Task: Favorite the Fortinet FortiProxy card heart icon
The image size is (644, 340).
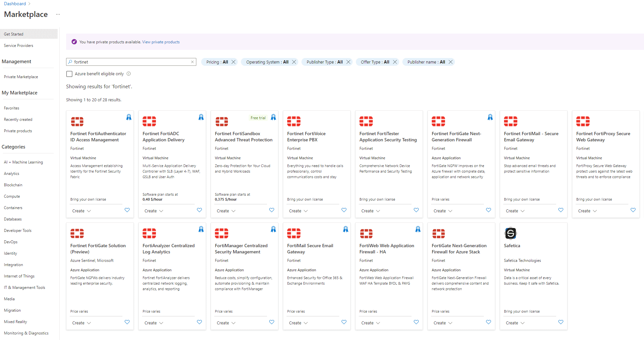Action: [x=633, y=210]
